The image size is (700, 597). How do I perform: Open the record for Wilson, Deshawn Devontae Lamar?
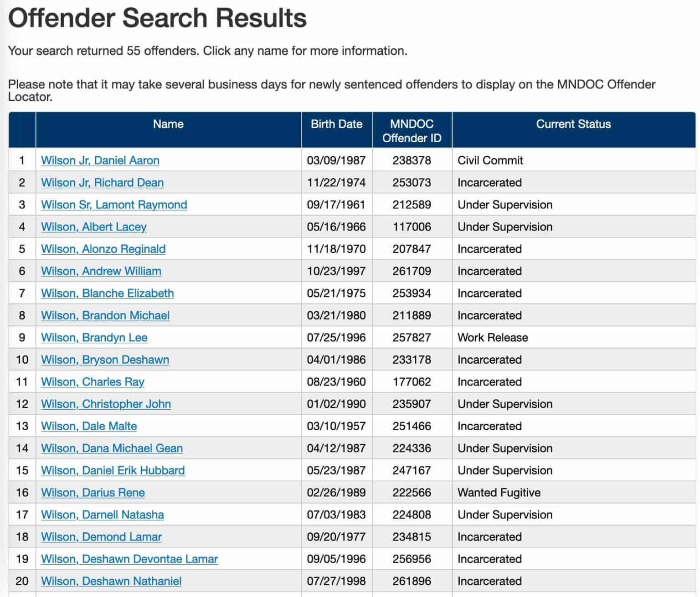129,558
